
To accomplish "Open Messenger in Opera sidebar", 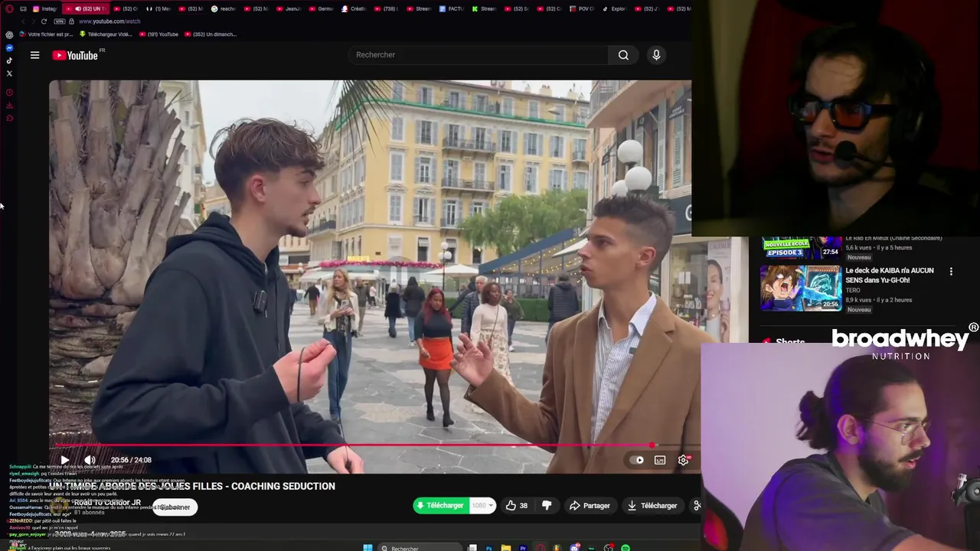I will (9, 47).
